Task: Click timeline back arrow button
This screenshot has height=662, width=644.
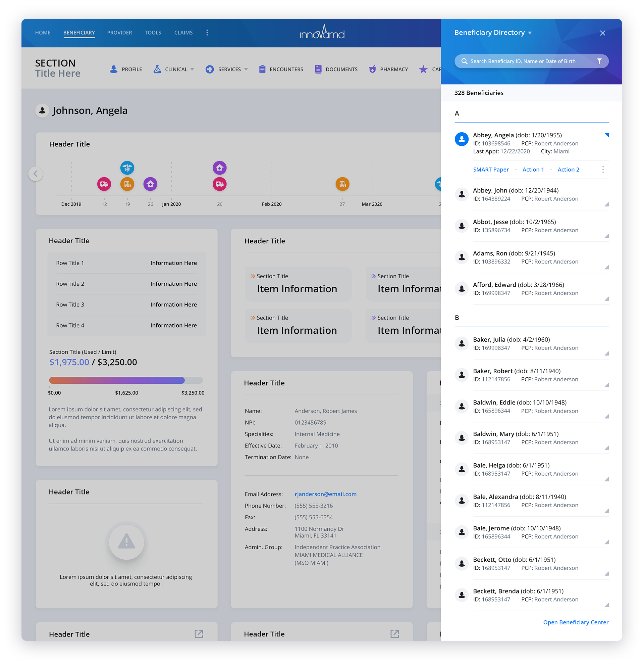Action: (x=36, y=174)
